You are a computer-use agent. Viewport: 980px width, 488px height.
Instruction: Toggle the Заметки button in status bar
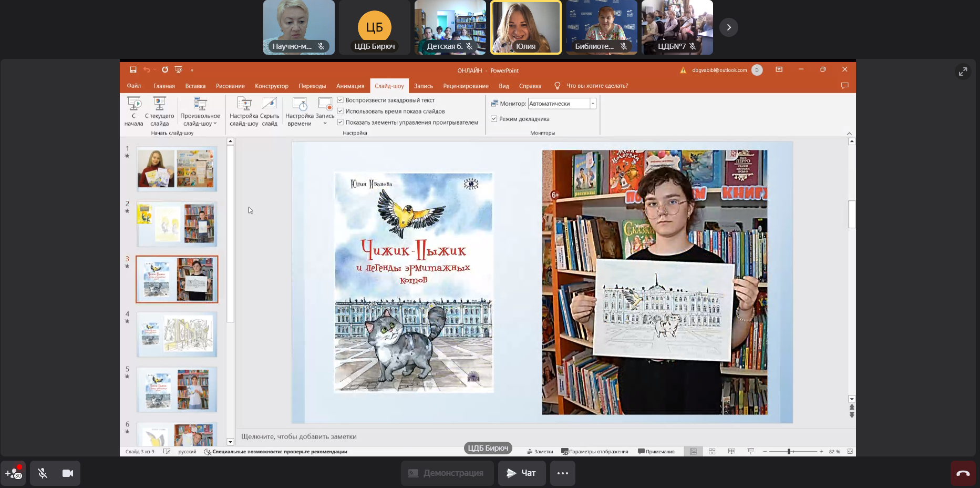click(x=540, y=452)
